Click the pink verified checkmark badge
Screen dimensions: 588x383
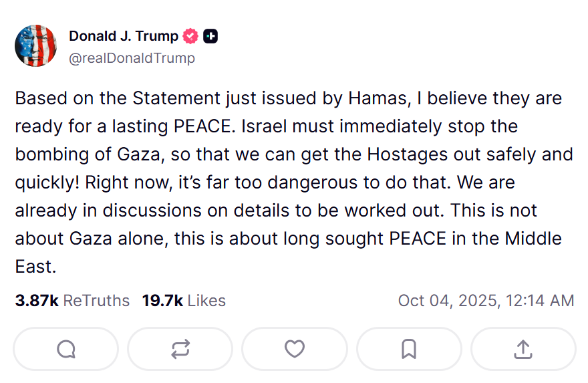tap(191, 36)
